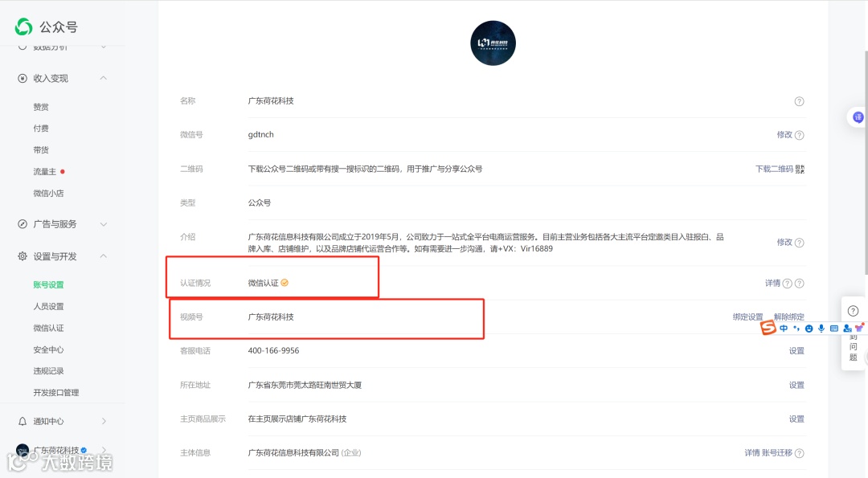Open 微信认证 in the sidebar
This screenshot has height=478, width=868.
click(x=48, y=328)
